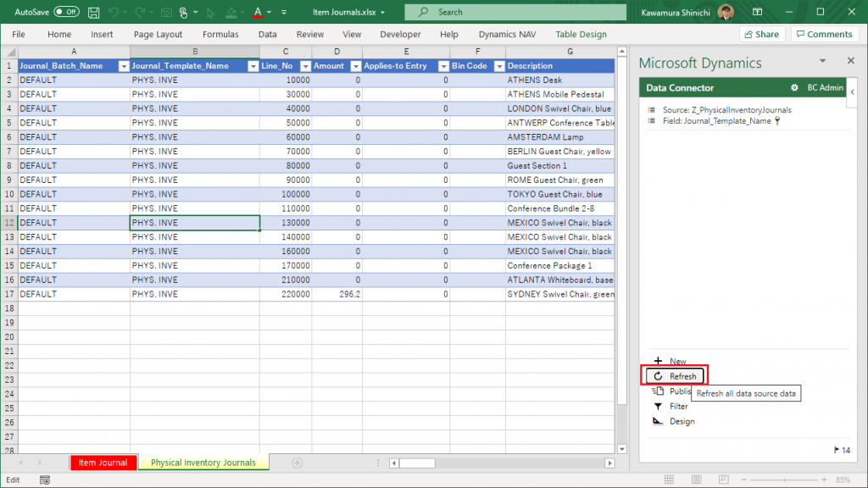The width and height of the screenshot is (868, 488).
Task: Click the macro recording icon in status bar
Action: tap(45, 480)
